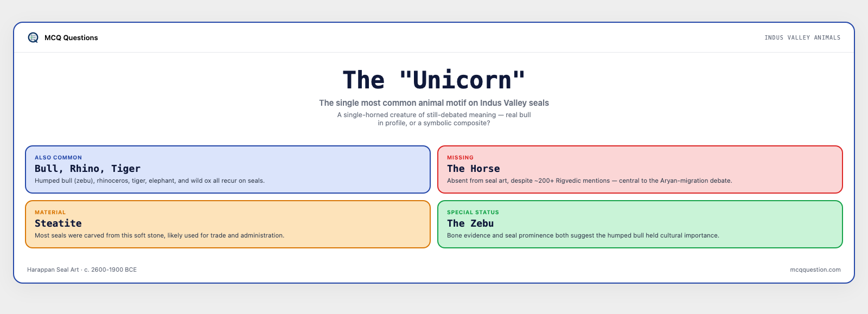The width and height of the screenshot is (868, 314).
Task: Select the subtitle about most common animal motif
Action: point(434,103)
